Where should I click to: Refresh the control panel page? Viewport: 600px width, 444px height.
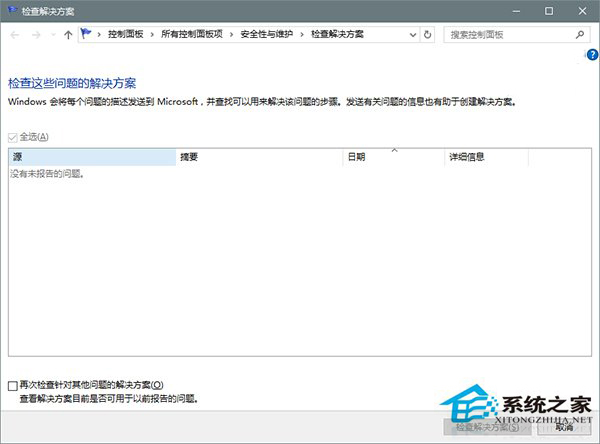[427, 35]
